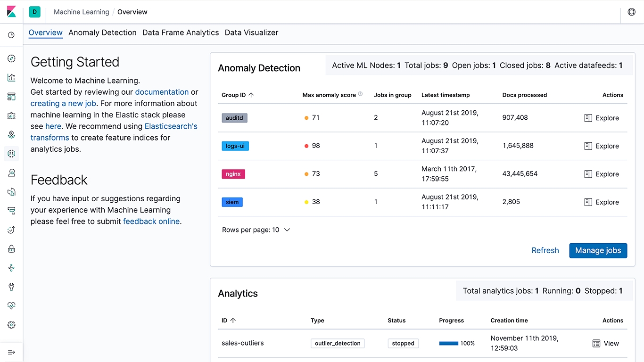View the sales-outliers analytics job
The width and height of the screenshot is (644, 362).
(606, 344)
